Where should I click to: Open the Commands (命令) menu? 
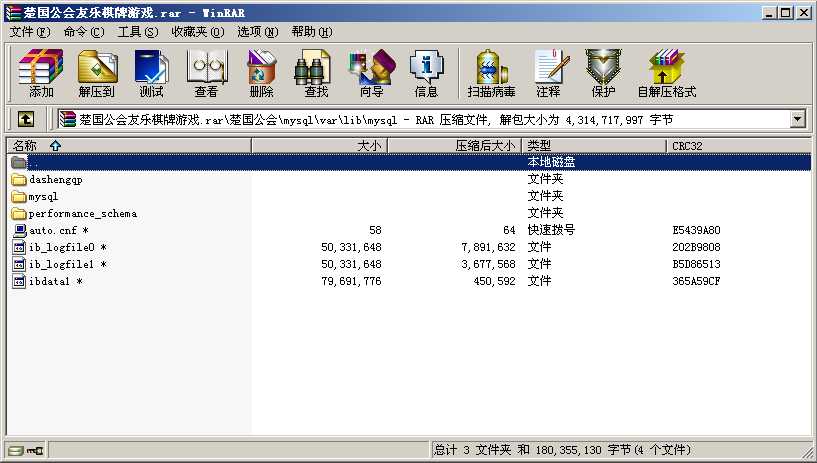coord(84,32)
